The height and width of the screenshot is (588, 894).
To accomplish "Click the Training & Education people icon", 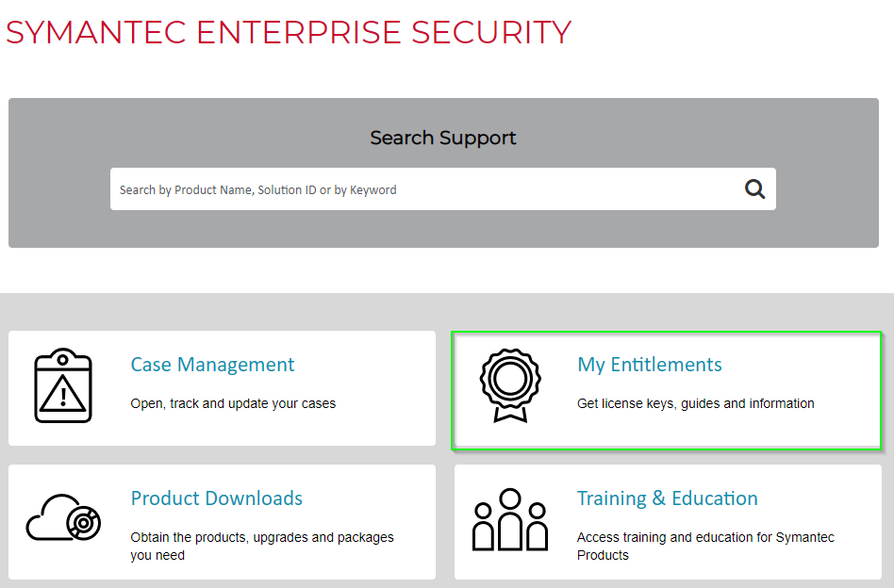I will (x=510, y=519).
